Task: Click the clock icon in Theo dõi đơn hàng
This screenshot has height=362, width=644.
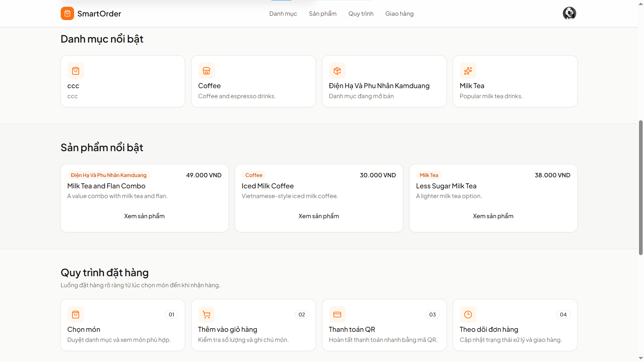Action: click(468, 314)
